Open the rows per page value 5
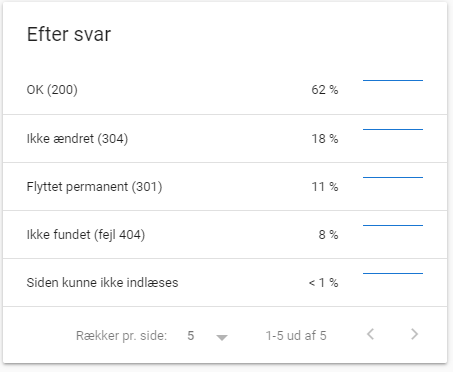The width and height of the screenshot is (453, 372). [x=191, y=336]
